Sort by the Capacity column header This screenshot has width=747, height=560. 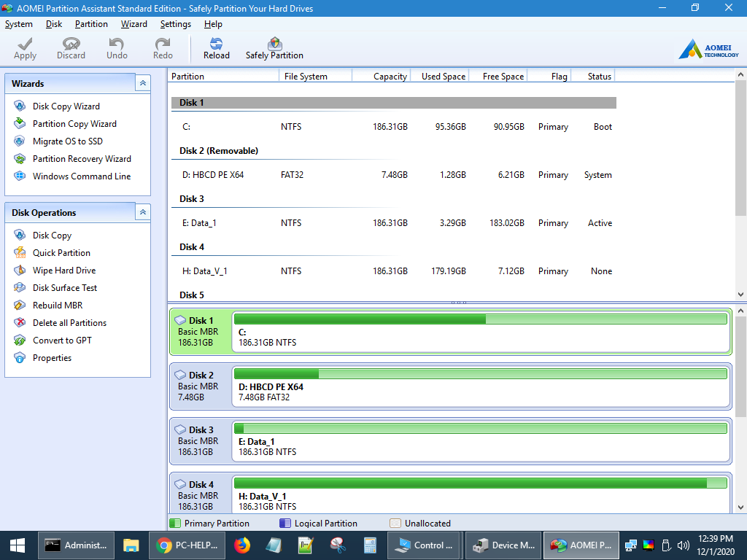390,77
